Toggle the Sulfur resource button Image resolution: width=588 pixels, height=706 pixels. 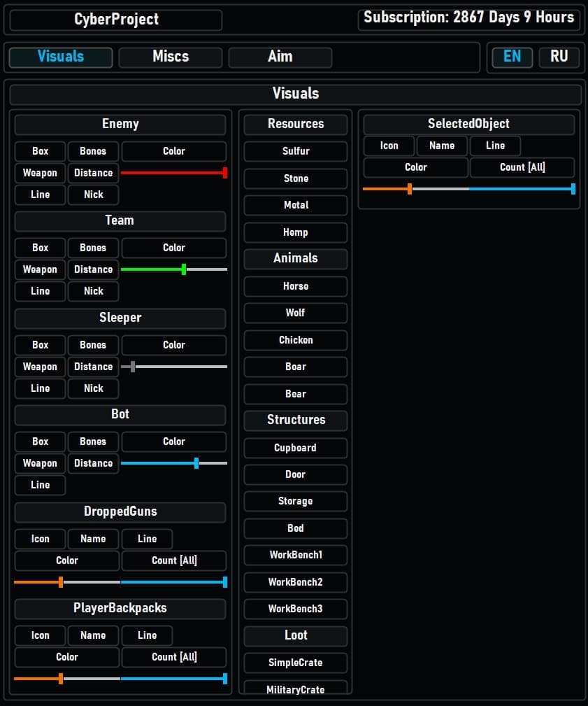pos(296,151)
